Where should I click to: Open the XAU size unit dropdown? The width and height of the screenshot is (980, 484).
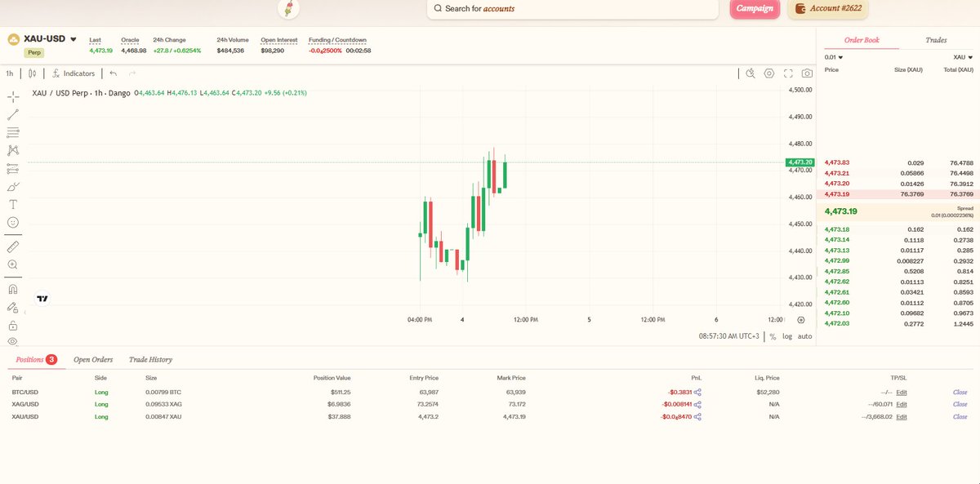tap(963, 57)
